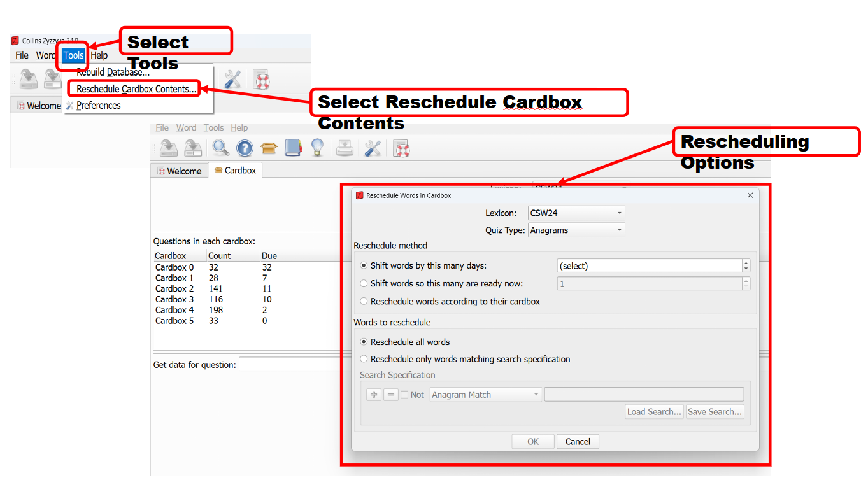
Task: Open the blue question mark Quiz icon
Action: coord(245,148)
